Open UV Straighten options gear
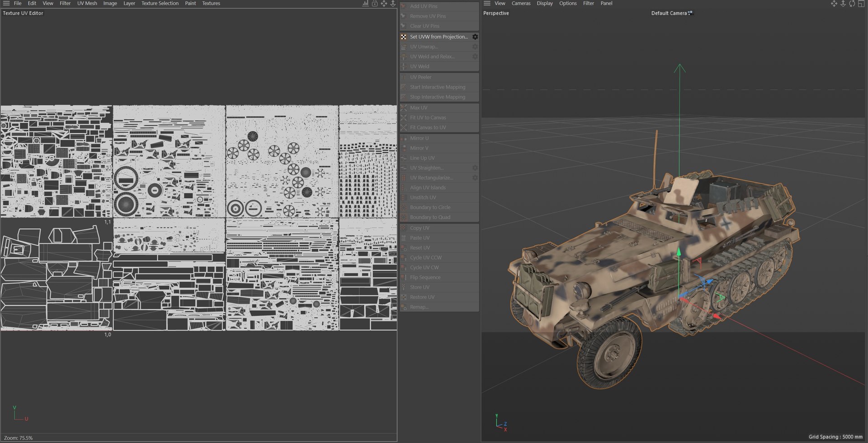868x443 pixels. pyautogui.click(x=475, y=168)
